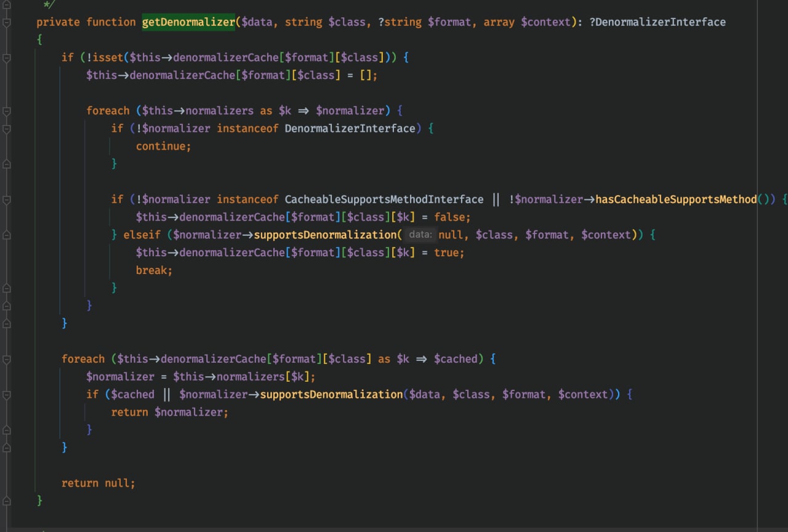Click fold end marker at function closing brace
This screenshot has height=532, width=788.
click(x=7, y=501)
